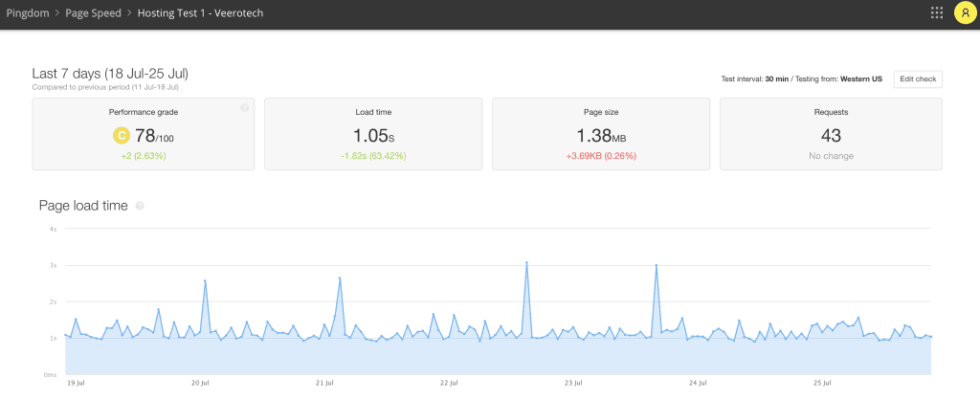Click the Compared to previous period text
Screen dimensions: 980x400
[105, 87]
